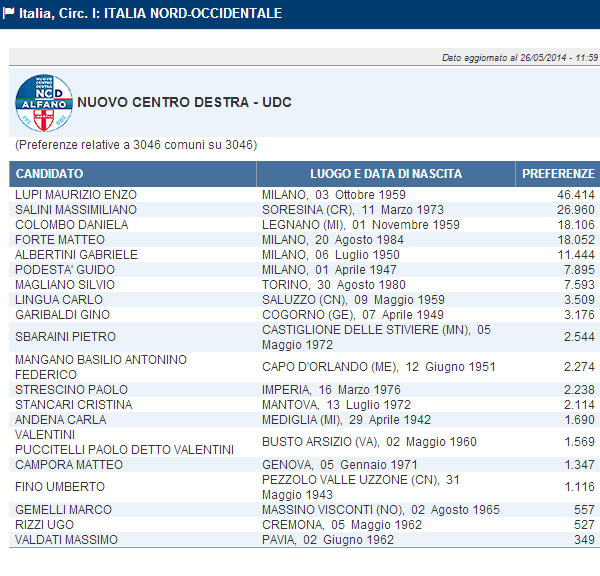The image size is (600, 576).
Task: Click the CANDIDATO column header
Action: (x=50, y=174)
